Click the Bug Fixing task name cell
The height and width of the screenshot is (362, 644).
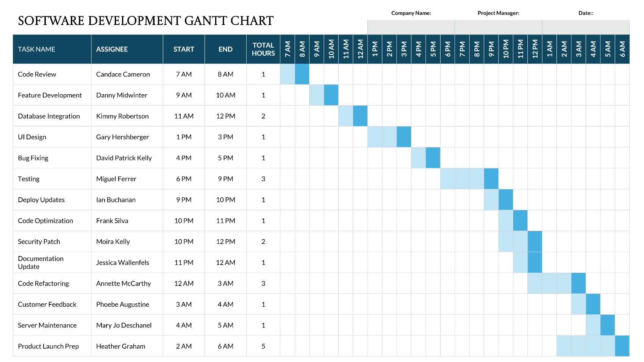pyautogui.click(x=33, y=158)
